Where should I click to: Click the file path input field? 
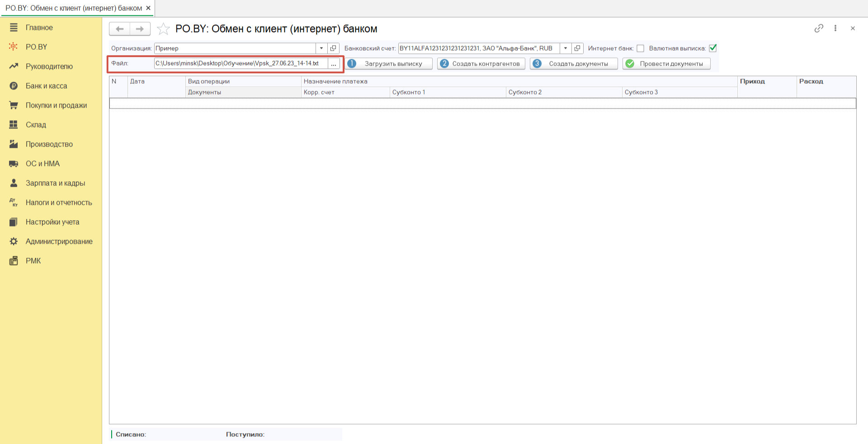click(240, 64)
